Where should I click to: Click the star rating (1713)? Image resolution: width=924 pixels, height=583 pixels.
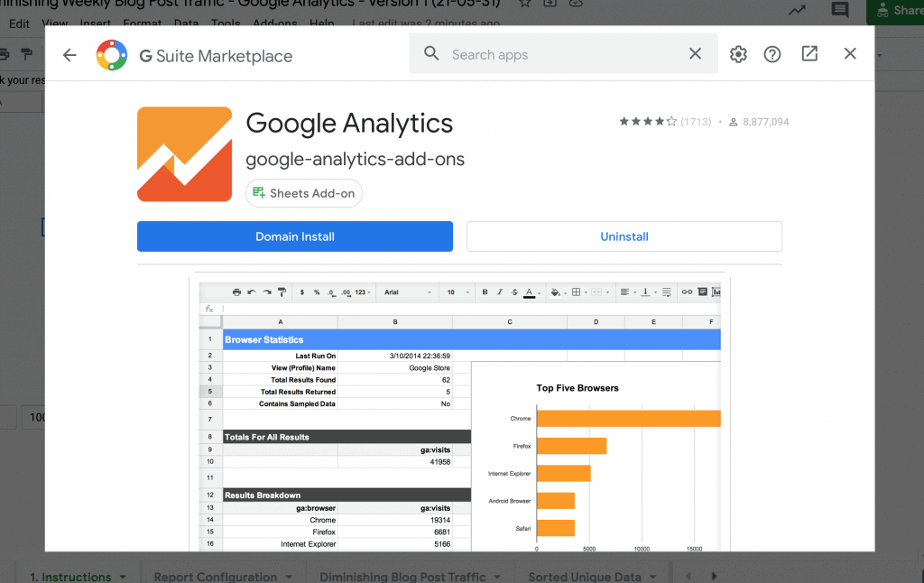[665, 122]
